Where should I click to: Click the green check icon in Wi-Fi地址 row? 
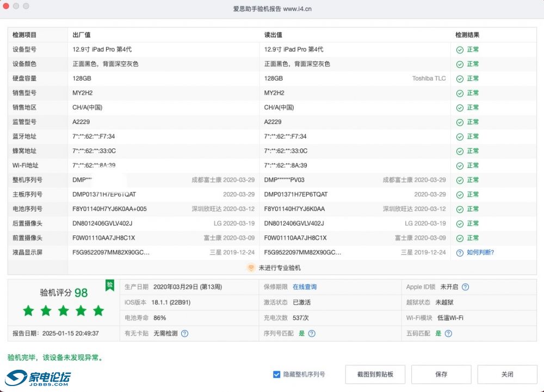[460, 166]
